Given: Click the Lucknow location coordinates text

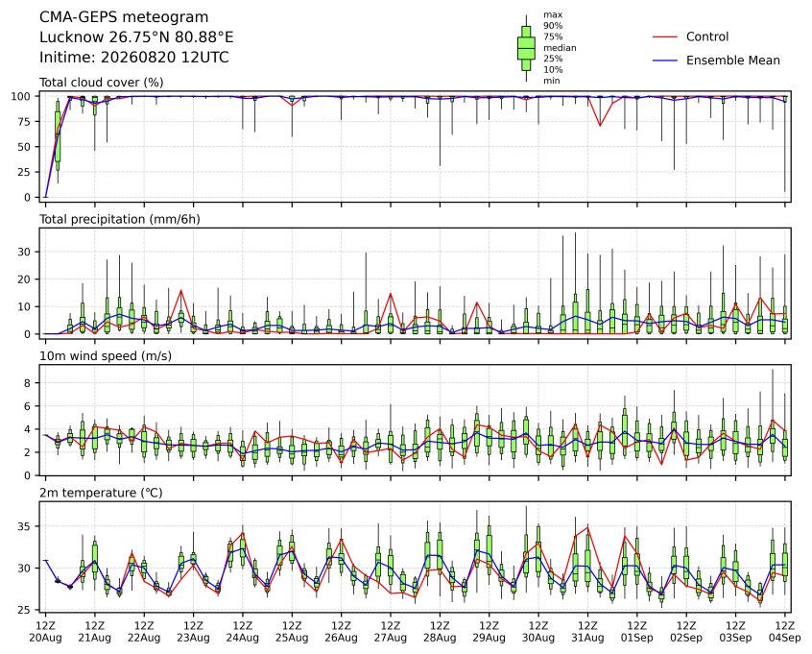Looking at the screenshot, I should click(136, 37).
